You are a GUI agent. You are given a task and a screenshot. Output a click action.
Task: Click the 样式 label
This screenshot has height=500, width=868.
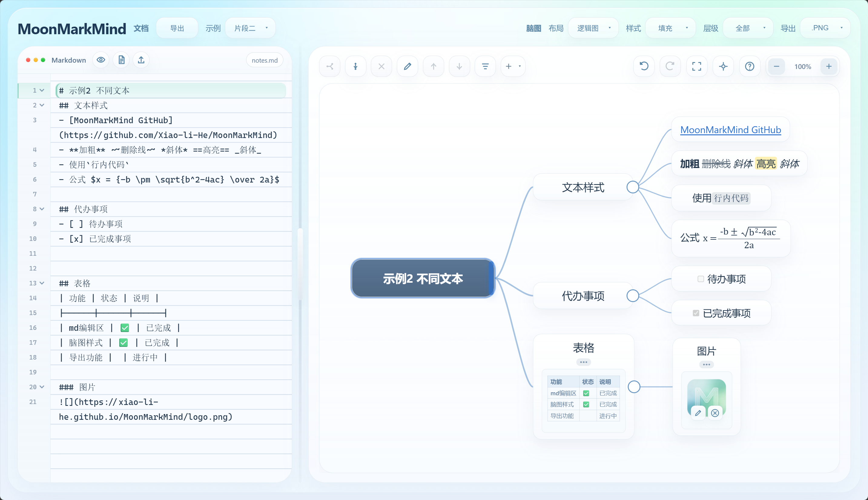pyautogui.click(x=633, y=28)
